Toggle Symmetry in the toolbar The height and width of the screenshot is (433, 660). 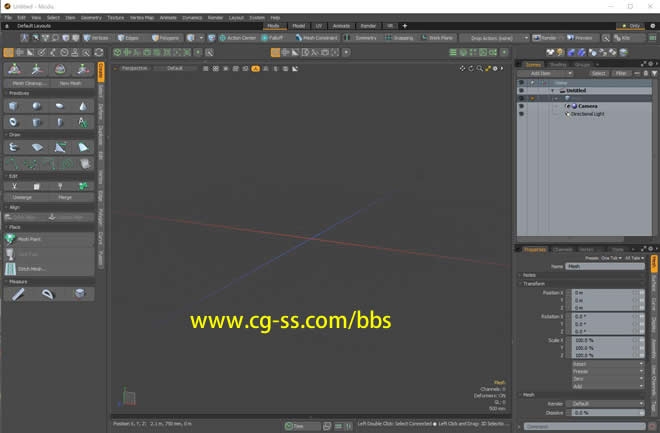(x=361, y=37)
